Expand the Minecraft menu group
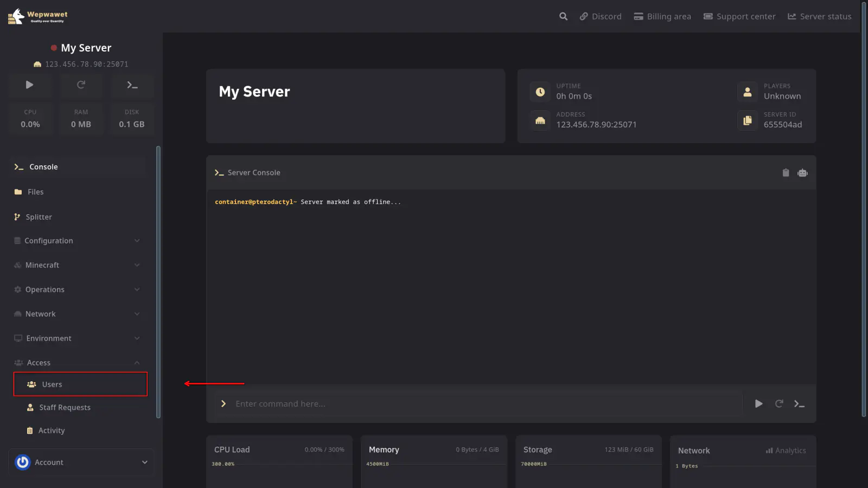Screen dimensions: 868x488 coord(77,265)
